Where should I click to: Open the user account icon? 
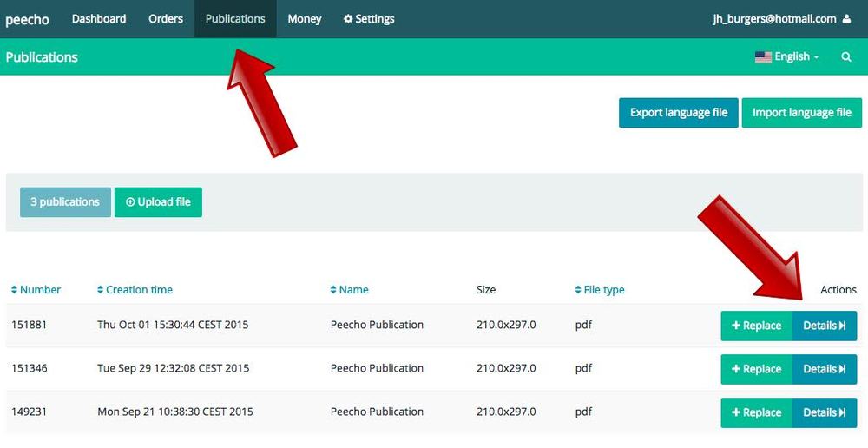tap(846, 19)
